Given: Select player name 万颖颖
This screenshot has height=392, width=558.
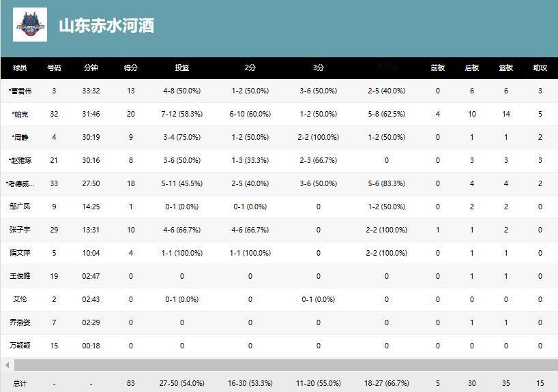Looking at the screenshot, I should pos(20,346).
